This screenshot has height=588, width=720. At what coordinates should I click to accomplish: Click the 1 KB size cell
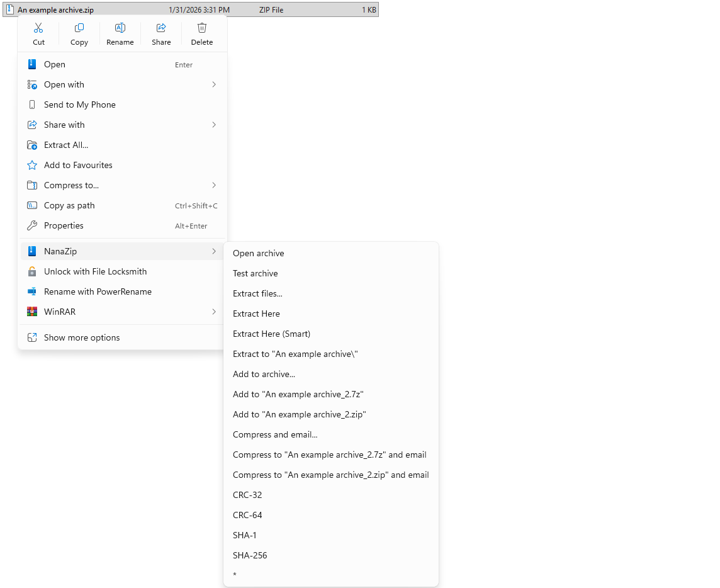click(x=369, y=10)
